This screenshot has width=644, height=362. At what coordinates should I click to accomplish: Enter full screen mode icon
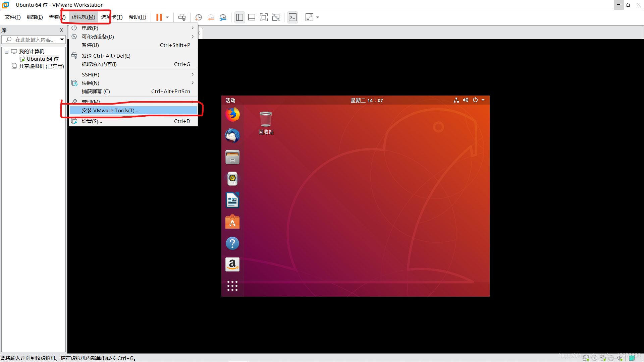[x=264, y=17]
